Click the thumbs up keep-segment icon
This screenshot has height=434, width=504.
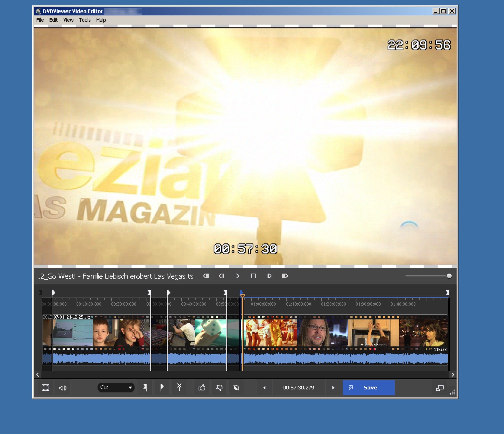click(202, 388)
